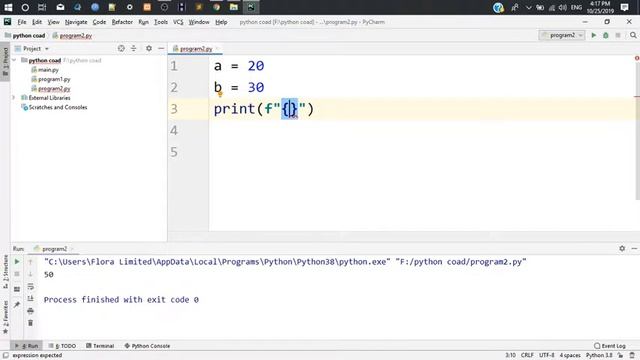Screen dimensions: 640x360
Task: Click the locate-in-project target icon
Action: 121,49
